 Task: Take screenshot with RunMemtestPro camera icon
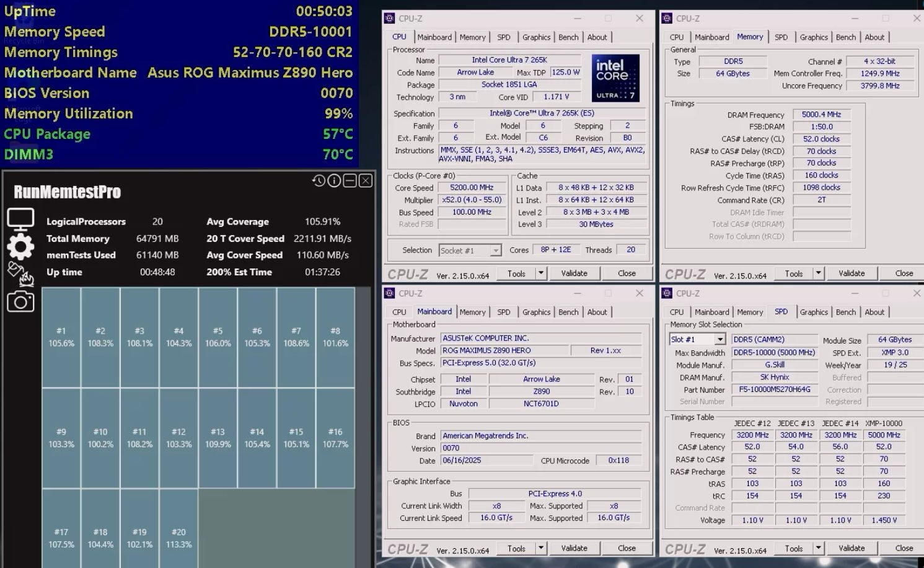(x=20, y=301)
